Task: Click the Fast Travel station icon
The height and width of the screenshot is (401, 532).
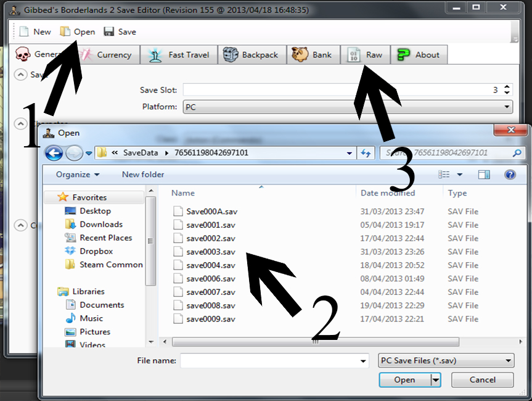Action: [x=155, y=56]
